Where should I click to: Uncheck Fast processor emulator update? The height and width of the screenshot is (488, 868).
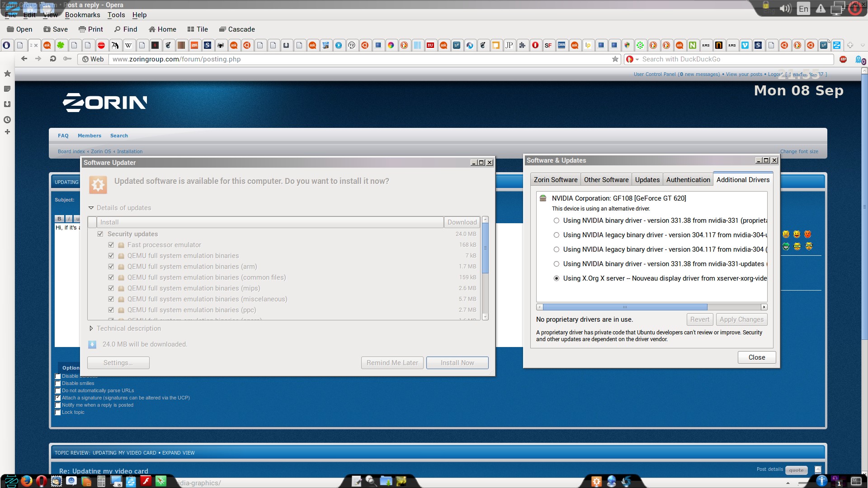(x=111, y=245)
